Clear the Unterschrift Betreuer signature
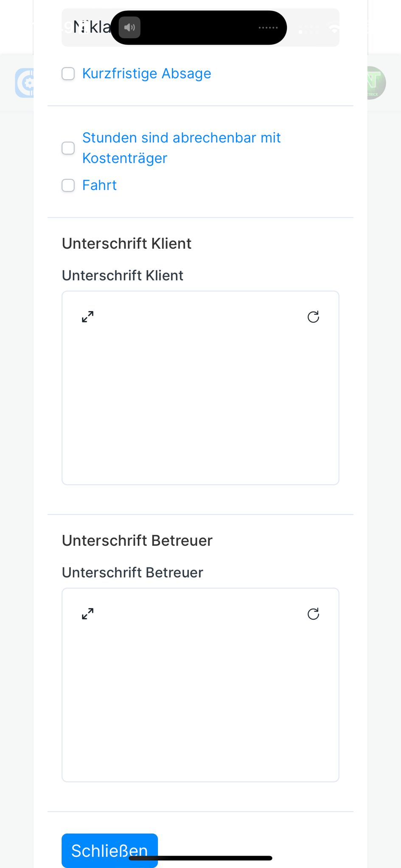 [x=313, y=614]
